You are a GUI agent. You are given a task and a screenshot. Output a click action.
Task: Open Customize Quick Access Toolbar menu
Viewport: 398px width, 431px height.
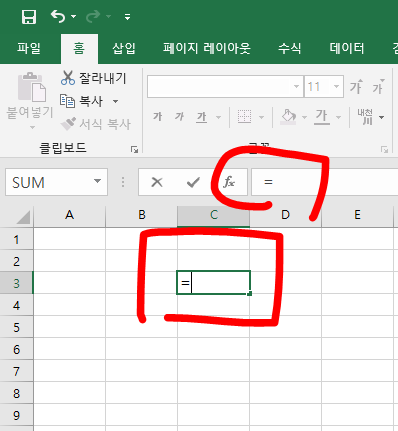tap(127, 16)
